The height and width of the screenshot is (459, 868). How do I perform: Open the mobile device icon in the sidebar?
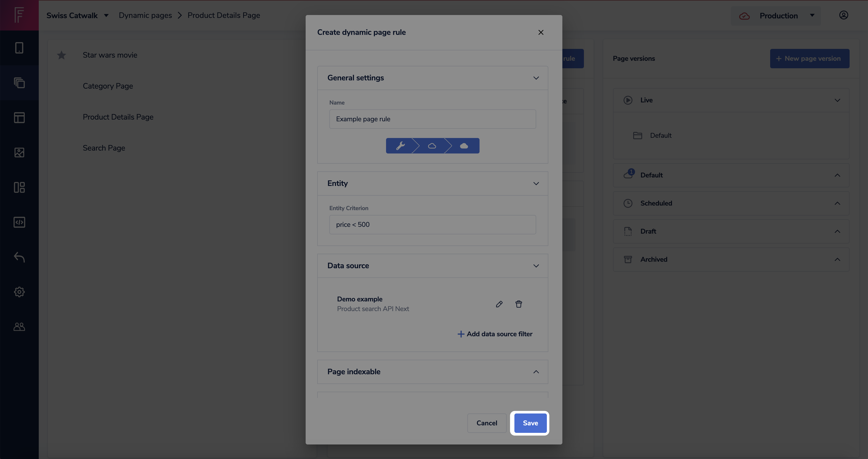[x=19, y=48]
